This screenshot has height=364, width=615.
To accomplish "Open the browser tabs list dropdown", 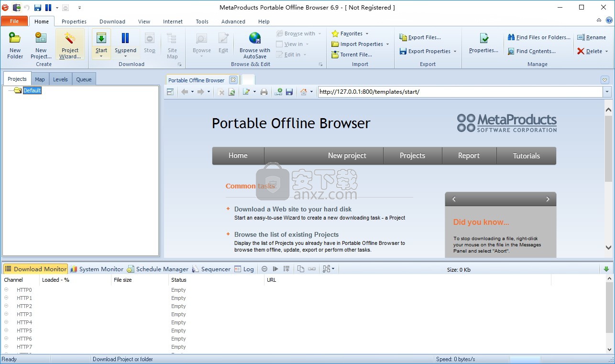I will pyautogui.click(x=605, y=80).
